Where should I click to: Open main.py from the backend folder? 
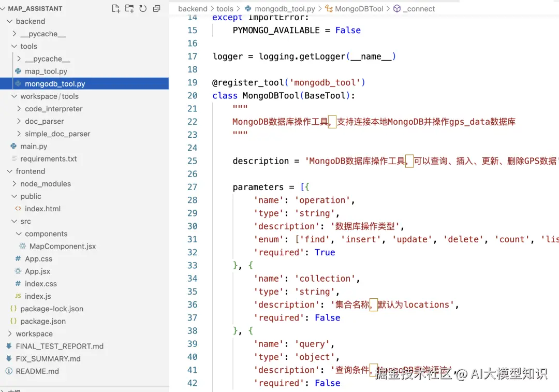click(x=34, y=146)
